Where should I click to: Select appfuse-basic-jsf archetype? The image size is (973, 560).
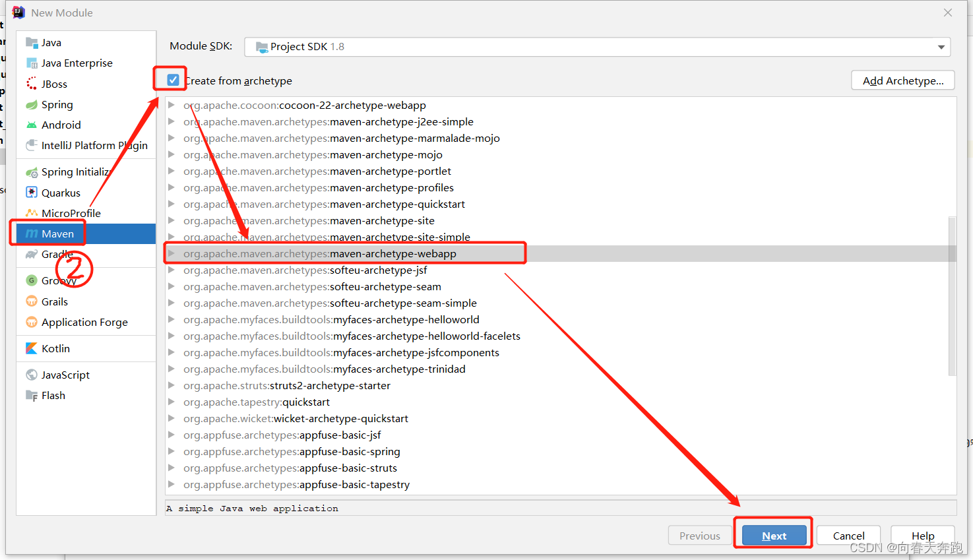point(560,435)
